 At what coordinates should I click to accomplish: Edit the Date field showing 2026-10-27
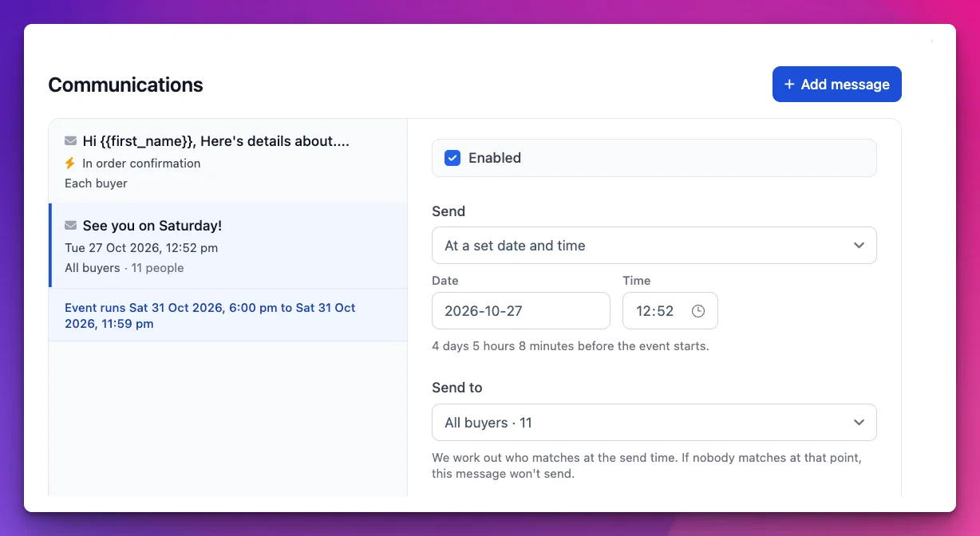pos(521,311)
